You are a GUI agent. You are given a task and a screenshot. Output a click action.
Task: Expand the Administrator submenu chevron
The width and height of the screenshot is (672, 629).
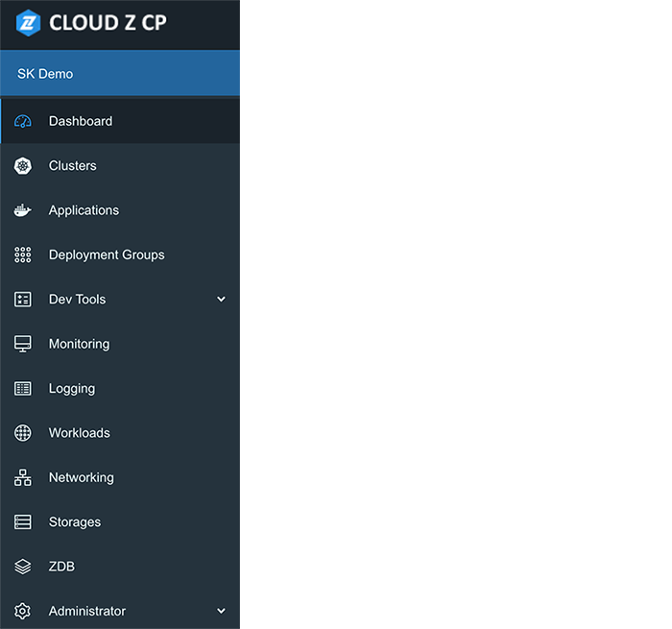pyautogui.click(x=221, y=611)
